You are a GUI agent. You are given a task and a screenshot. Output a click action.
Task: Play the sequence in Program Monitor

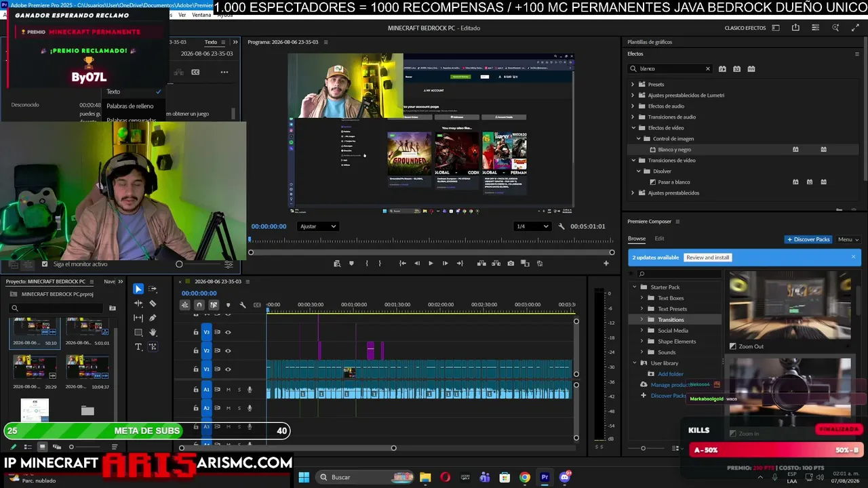431,263
